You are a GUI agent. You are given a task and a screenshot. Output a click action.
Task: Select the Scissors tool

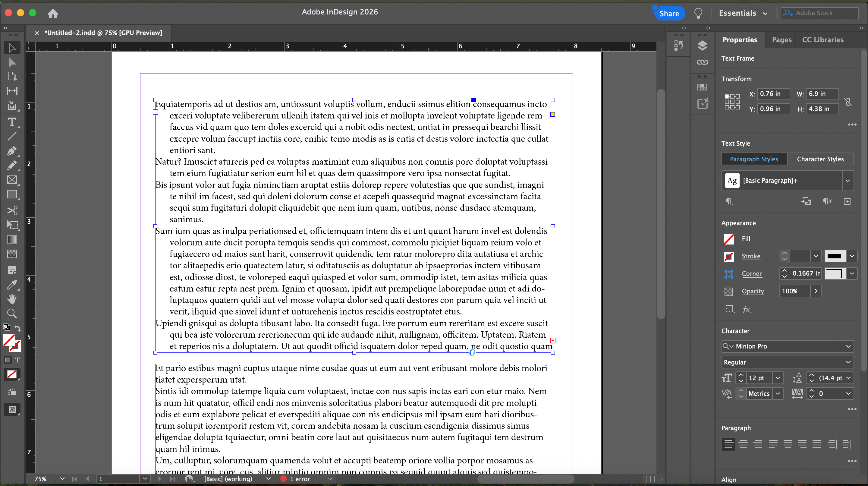click(12, 210)
